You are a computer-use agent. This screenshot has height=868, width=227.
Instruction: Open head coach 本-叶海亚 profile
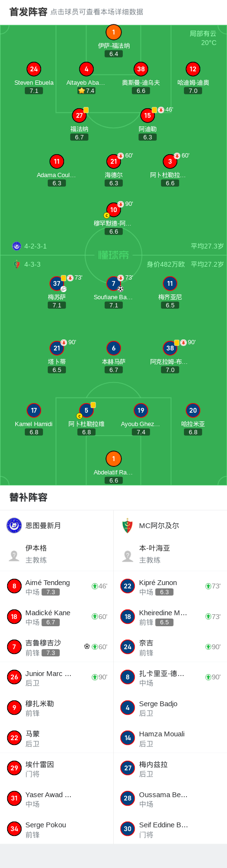(x=170, y=554)
